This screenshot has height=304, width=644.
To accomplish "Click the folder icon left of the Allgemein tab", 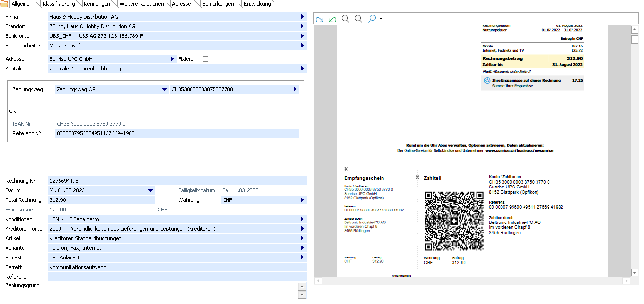I will [5, 4].
